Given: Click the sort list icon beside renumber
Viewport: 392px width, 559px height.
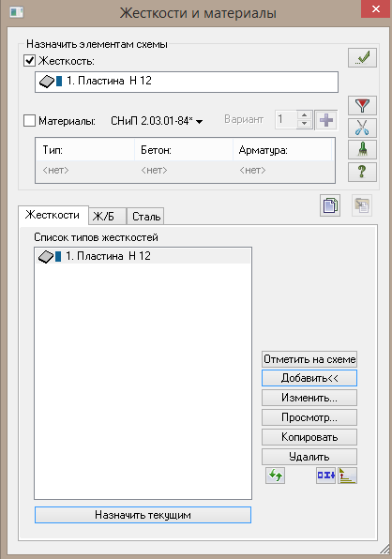Looking at the screenshot, I should 347,476.
